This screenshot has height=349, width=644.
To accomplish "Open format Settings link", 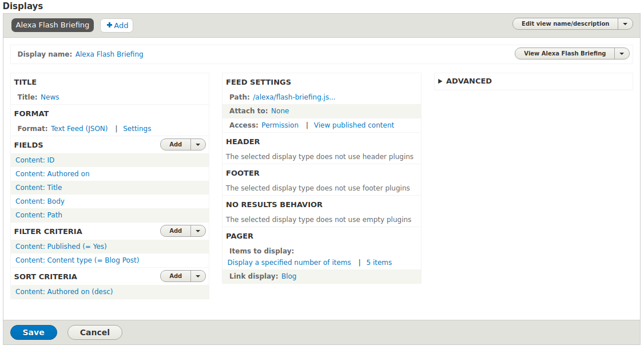I will pos(137,129).
